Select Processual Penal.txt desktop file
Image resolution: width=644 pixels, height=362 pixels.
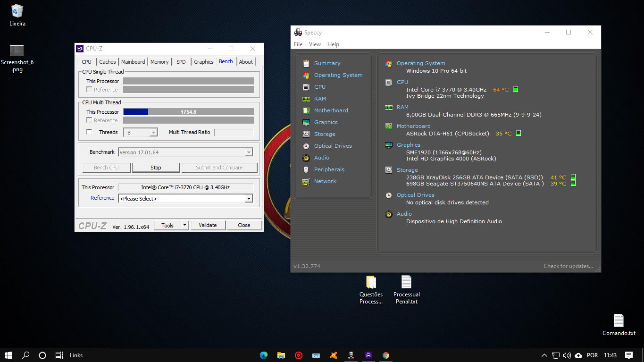tap(406, 290)
